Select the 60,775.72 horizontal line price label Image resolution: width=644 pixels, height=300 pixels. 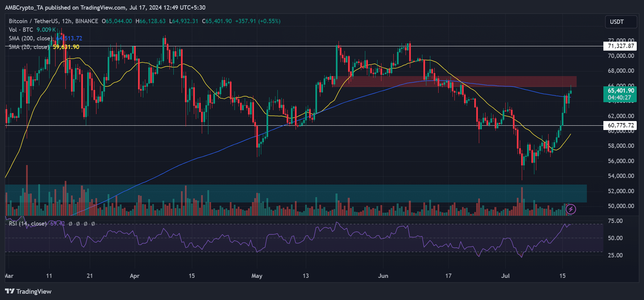pos(620,125)
